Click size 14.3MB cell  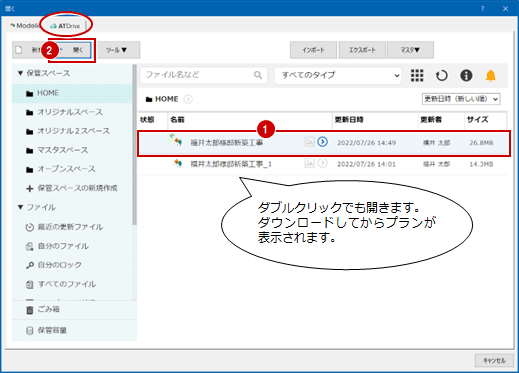pyautogui.click(x=481, y=164)
